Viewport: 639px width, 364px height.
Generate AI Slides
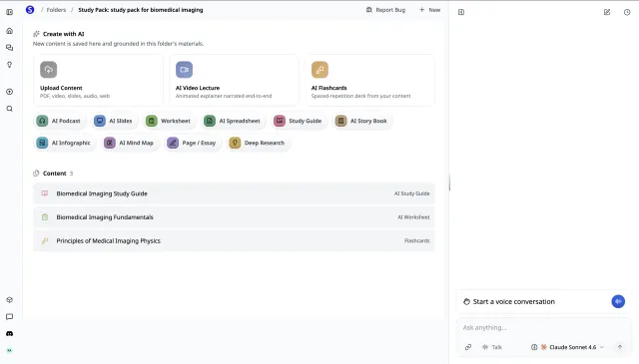point(114,121)
